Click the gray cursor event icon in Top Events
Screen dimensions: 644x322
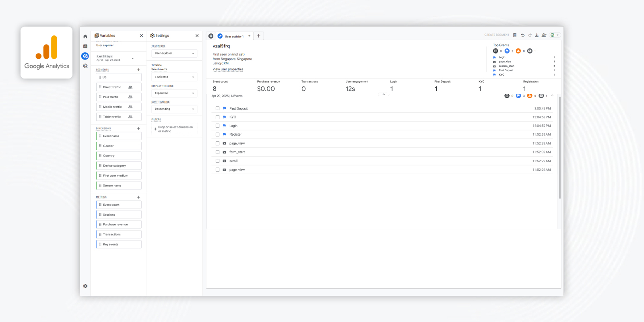tap(530, 51)
